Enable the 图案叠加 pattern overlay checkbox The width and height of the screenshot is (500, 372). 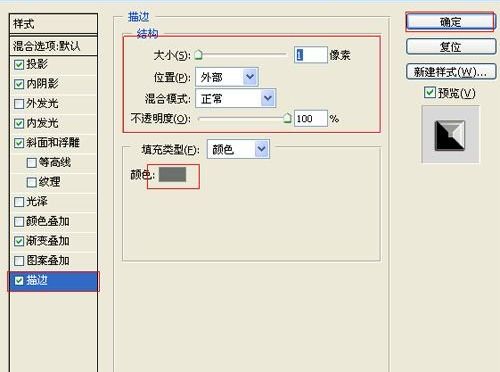19,261
